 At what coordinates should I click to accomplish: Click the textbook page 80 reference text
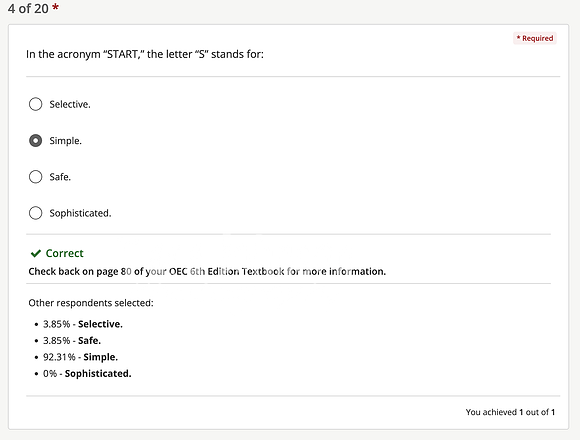coord(207,271)
